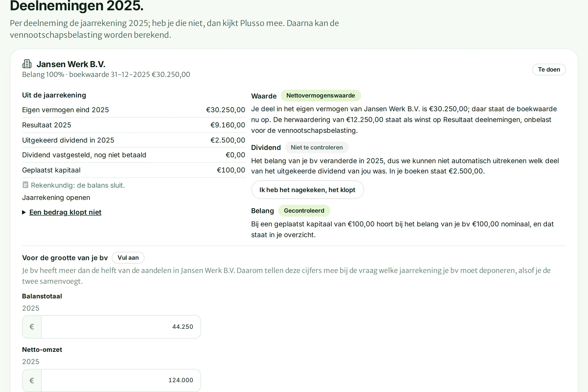Focus the Balanstotaal 2025 input field

121,327
